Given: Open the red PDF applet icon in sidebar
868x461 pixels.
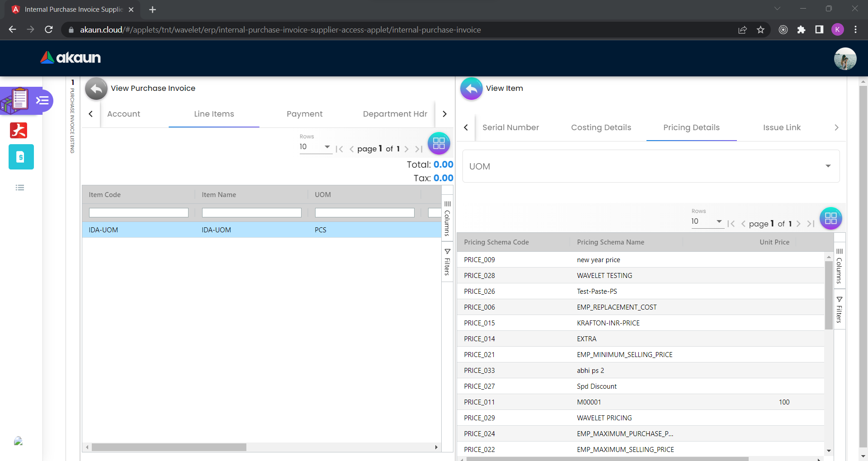Looking at the screenshot, I should [x=19, y=130].
